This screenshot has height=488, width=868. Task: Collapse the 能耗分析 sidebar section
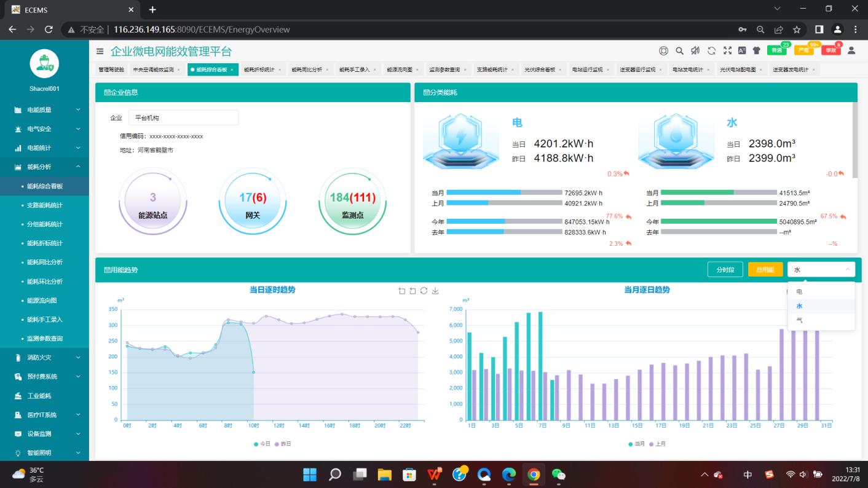click(x=43, y=167)
